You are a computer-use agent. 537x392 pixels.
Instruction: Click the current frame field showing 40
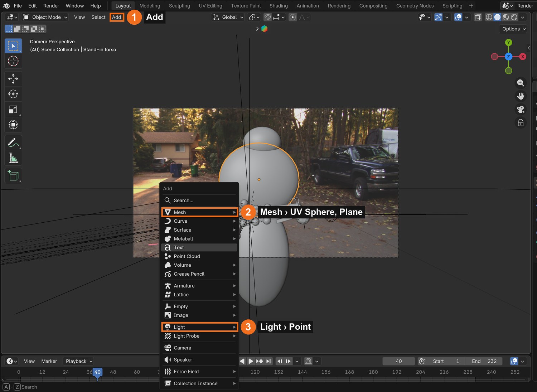(398, 361)
